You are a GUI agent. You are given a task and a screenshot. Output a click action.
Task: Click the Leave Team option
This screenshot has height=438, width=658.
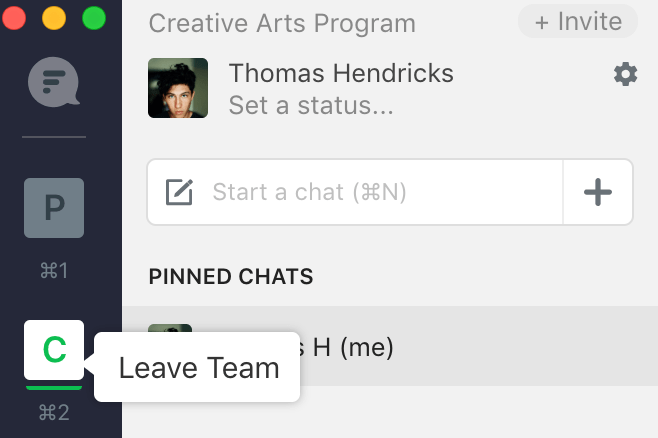pyautogui.click(x=198, y=368)
